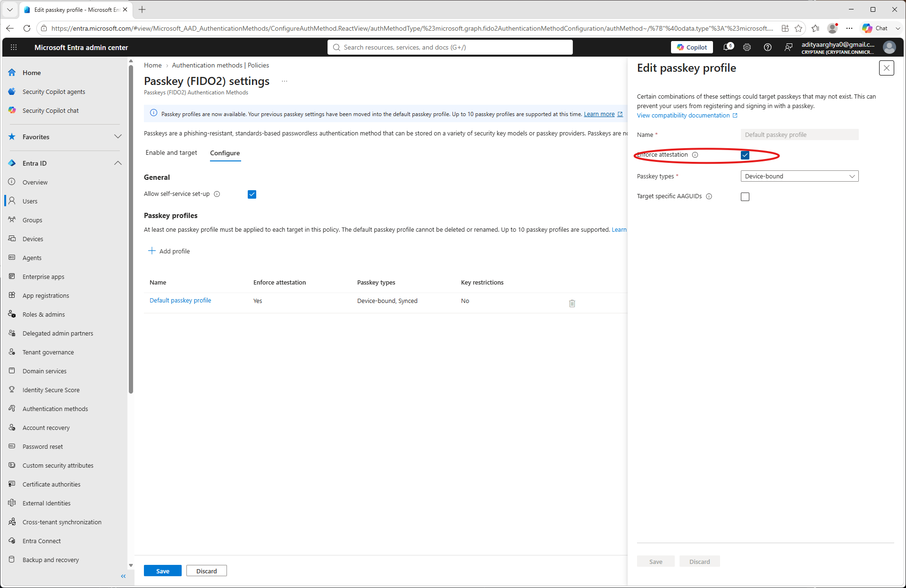Open the account avatar menu
This screenshot has width=906, height=588.
tap(889, 47)
